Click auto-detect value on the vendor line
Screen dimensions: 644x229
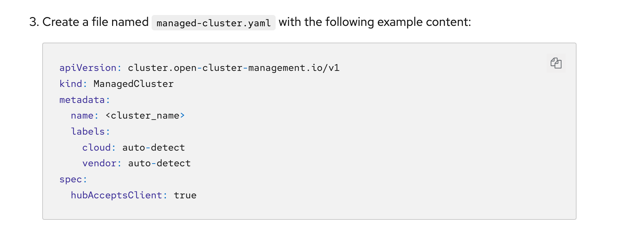pos(159,163)
